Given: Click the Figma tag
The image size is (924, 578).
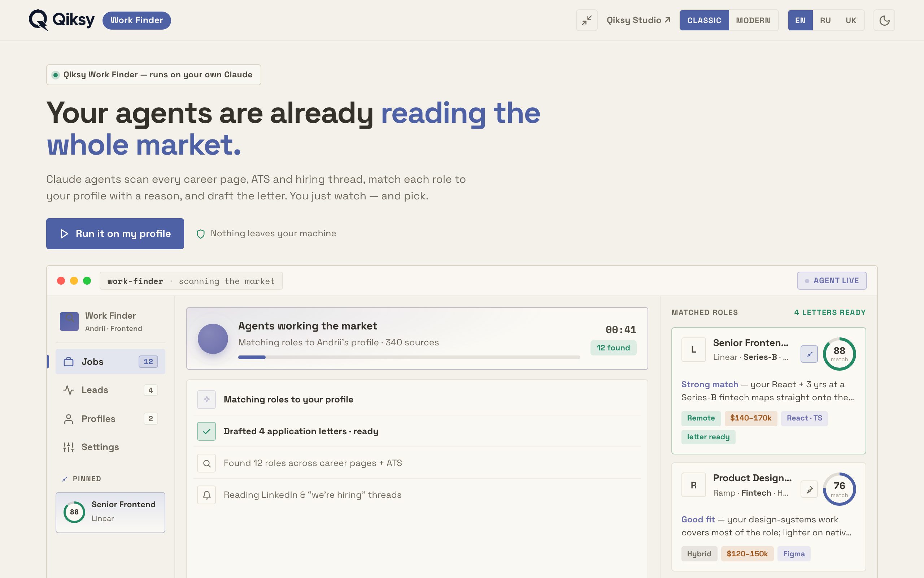Looking at the screenshot, I should point(794,554).
